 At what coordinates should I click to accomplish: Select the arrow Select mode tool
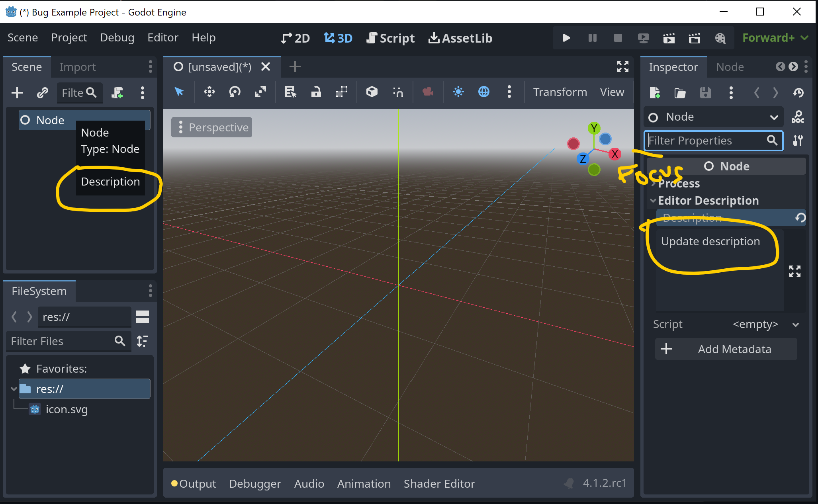[179, 92]
